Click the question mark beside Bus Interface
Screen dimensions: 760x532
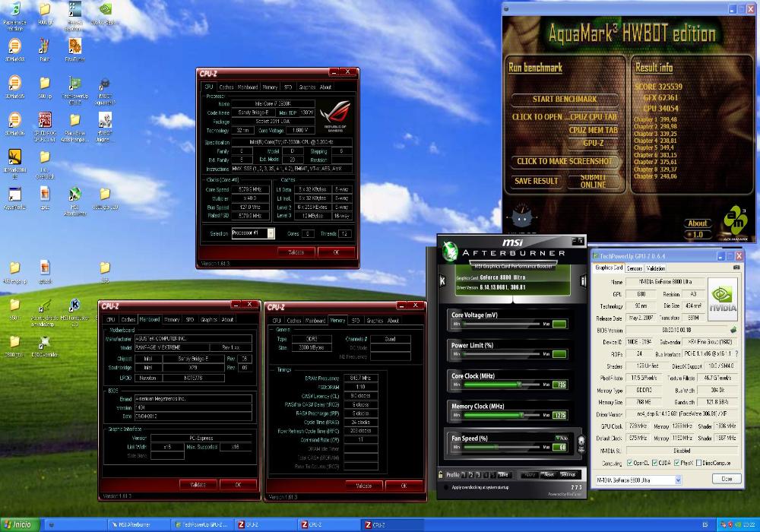(x=736, y=353)
